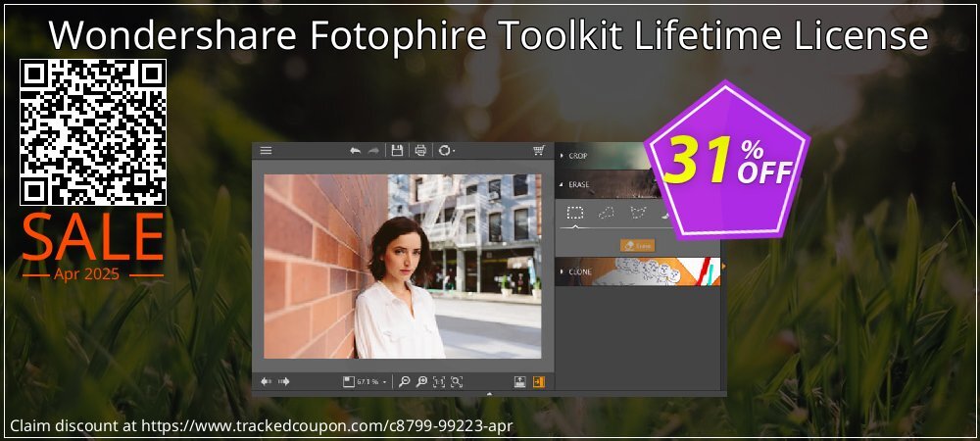Click the 'SALE' heading text
Viewport: 980px width, 441px height.
(x=93, y=237)
